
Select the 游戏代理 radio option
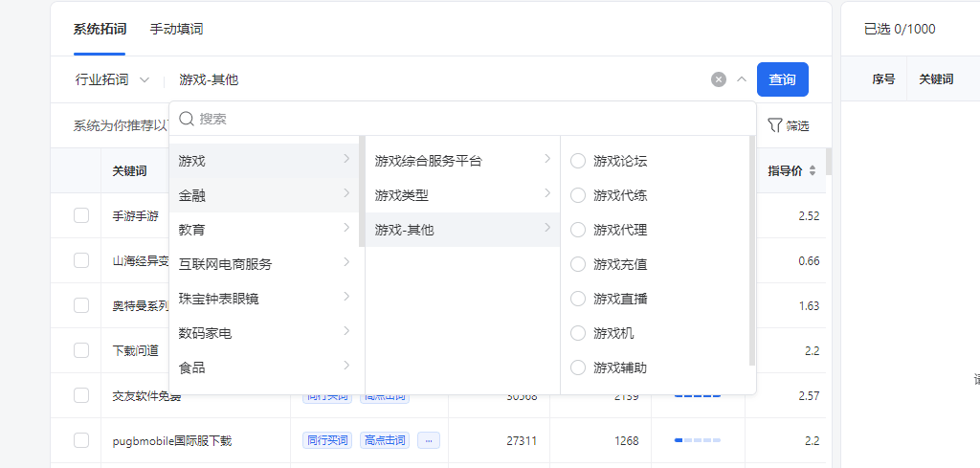578,230
